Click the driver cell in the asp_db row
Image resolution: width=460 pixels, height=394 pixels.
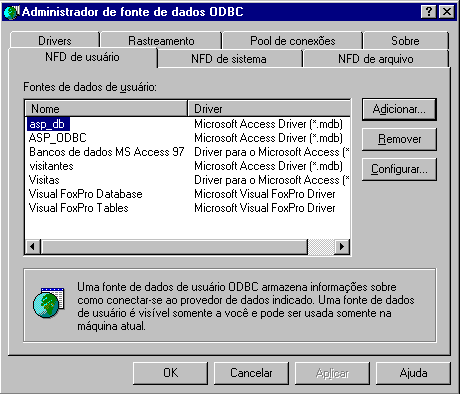click(x=268, y=124)
